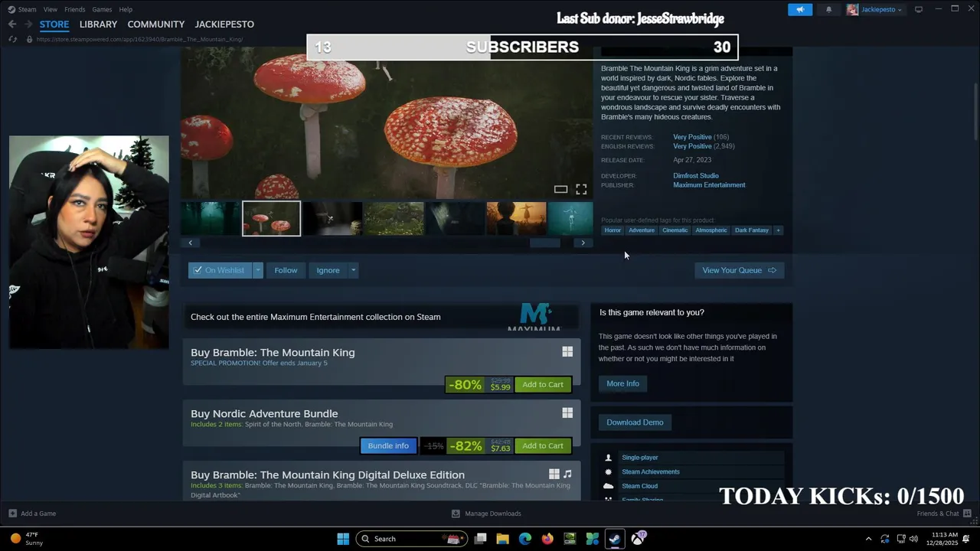Image resolution: width=980 pixels, height=551 pixels.
Task: Expand more tags with plus button
Action: point(778,230)
